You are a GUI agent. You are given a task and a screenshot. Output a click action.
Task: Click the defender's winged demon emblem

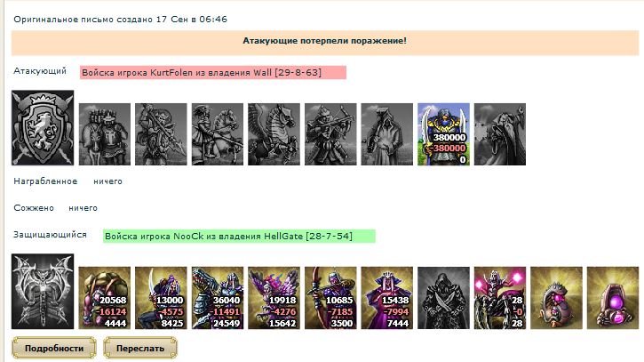43,291
